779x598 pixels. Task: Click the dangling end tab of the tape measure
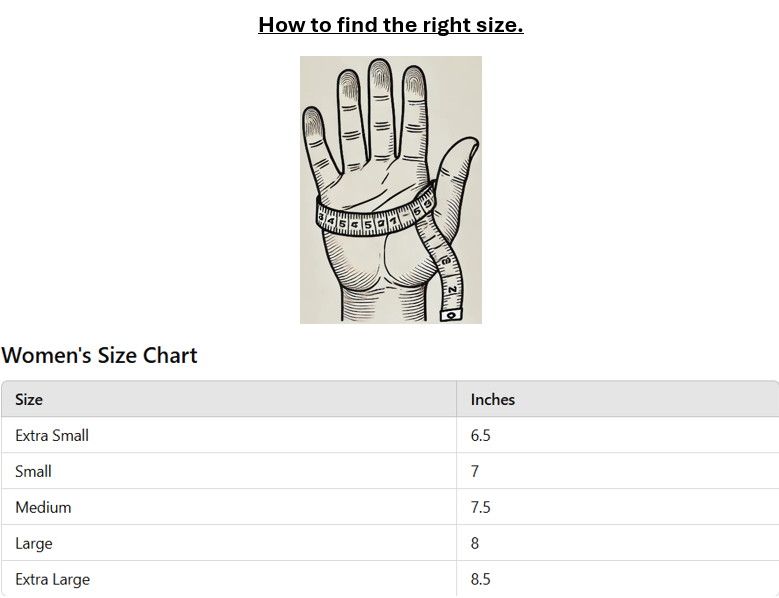click(x=451, y=314)
